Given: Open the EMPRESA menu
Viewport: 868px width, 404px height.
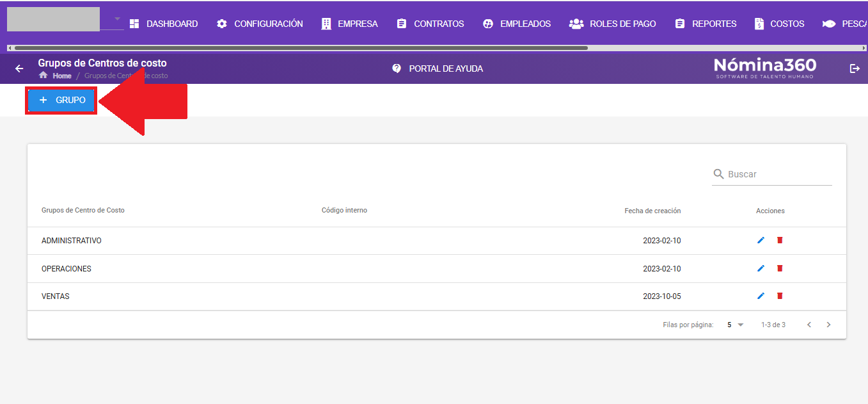Looking at the screenshot, I should (349, 24).
